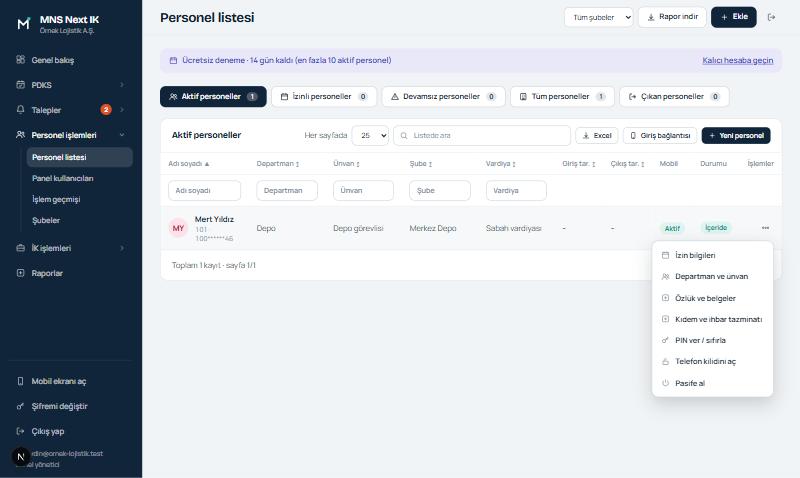Click the logout icon in top bar
Screen dimensions: 800x478
pos(771,17)
